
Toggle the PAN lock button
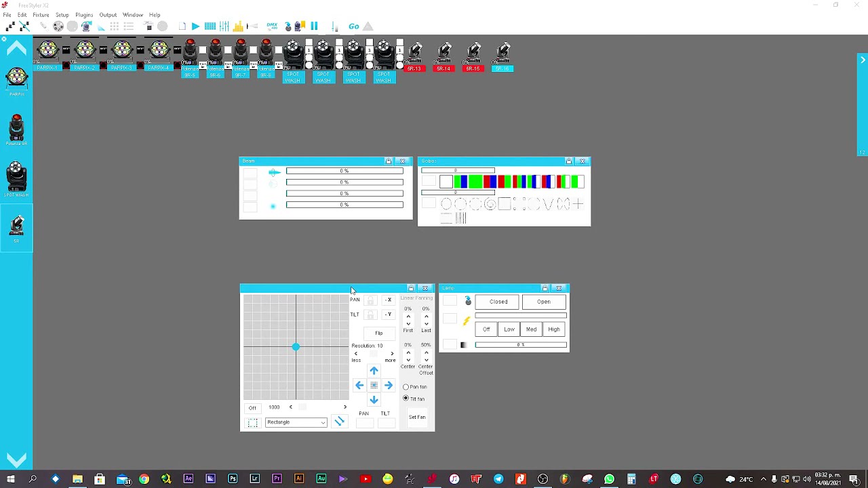[x=370, y=300]
